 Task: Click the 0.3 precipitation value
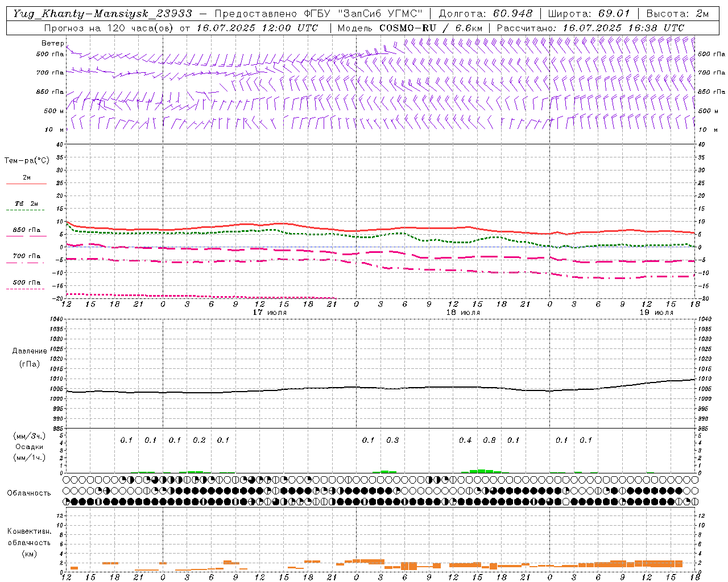[392, 440]
